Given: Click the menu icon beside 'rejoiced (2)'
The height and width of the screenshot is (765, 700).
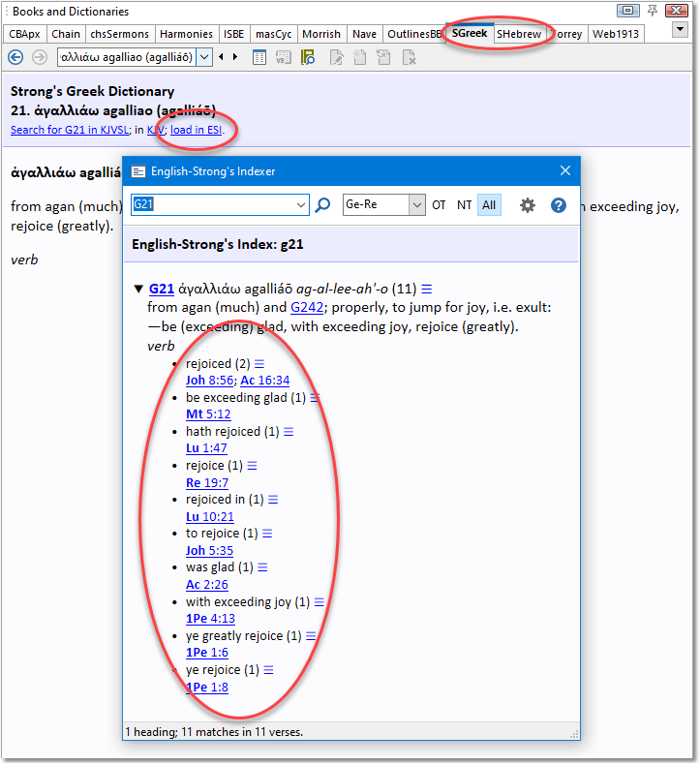Looking at the screenshot, I should (259, 364).
